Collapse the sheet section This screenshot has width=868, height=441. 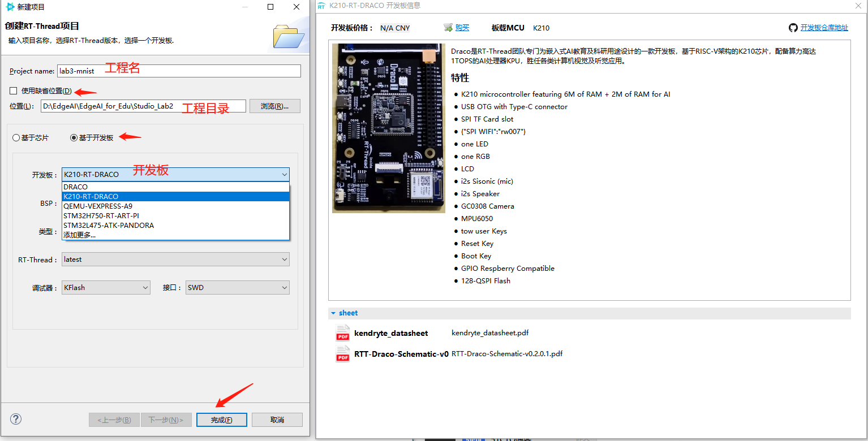(x=334, y=313)
